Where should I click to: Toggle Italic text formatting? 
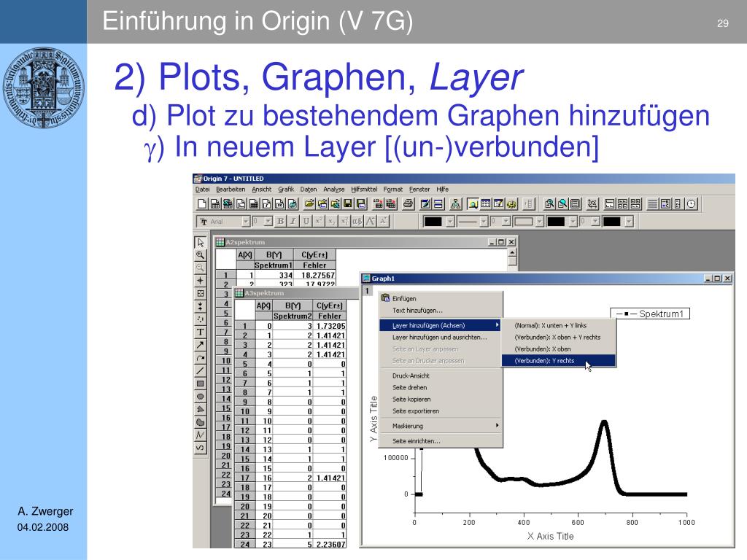click(x=293, y=222)
